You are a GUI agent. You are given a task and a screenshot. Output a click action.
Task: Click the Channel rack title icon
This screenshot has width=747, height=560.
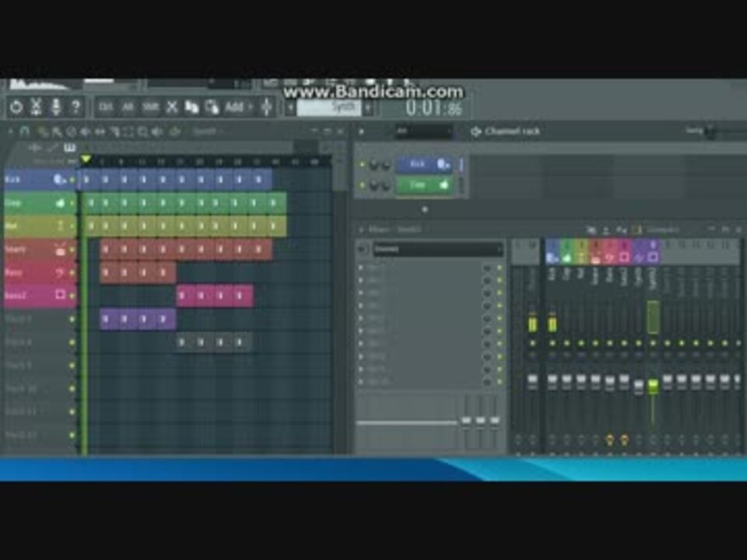click(x=475, y=131)
